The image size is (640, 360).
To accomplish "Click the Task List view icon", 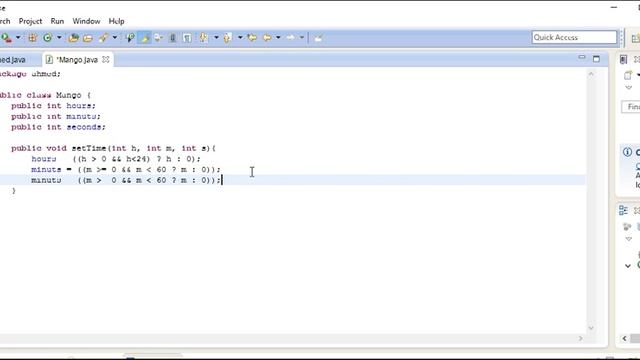I will pos(623,60).
